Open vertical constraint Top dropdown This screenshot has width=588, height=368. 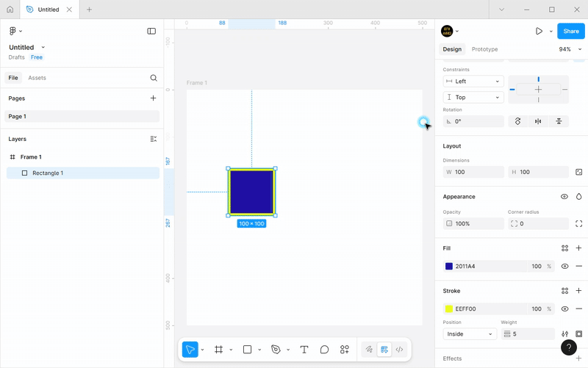(473, 98)
